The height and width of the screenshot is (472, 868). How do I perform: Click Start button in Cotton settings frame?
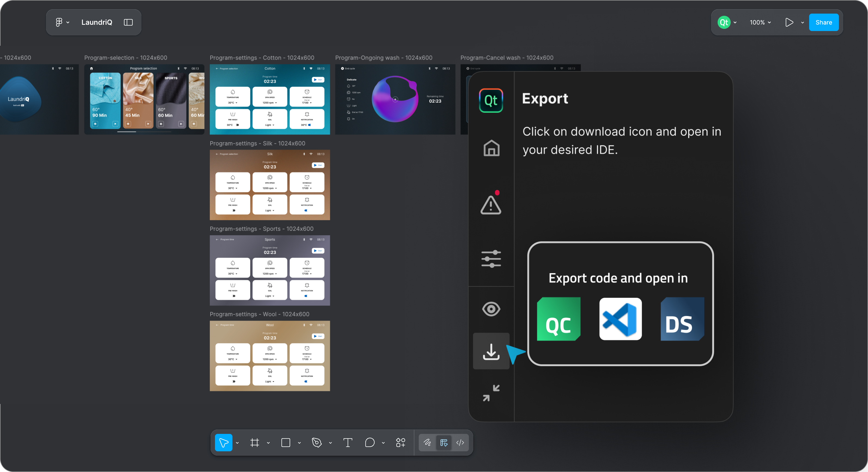[318, 80]
